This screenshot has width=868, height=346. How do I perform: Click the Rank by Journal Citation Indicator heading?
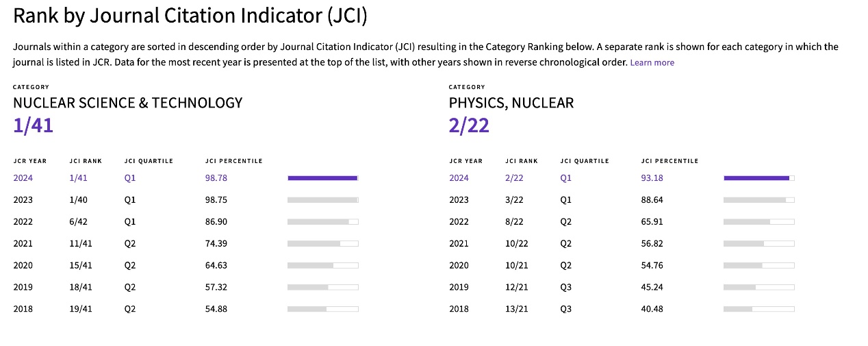click(190, 16)
